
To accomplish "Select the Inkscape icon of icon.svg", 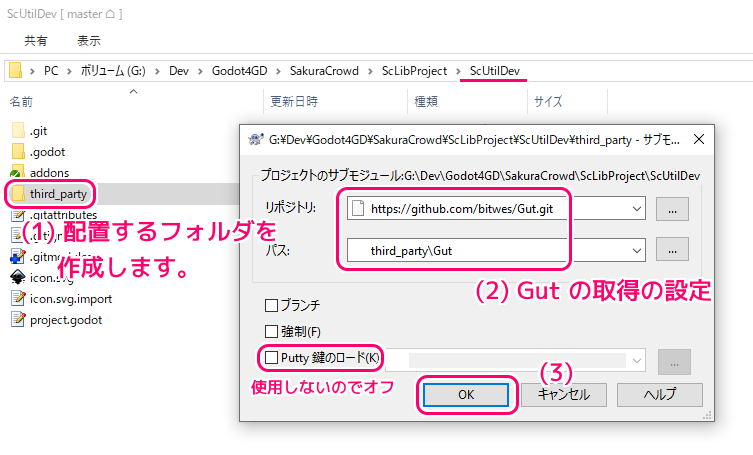I will click(x=18, y=278).
